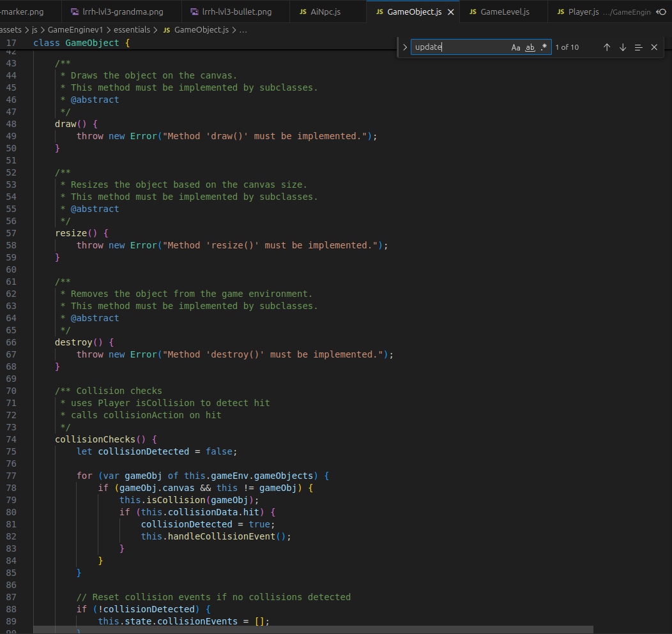
Task: Close the find widget
Action: tap(654, 47)
